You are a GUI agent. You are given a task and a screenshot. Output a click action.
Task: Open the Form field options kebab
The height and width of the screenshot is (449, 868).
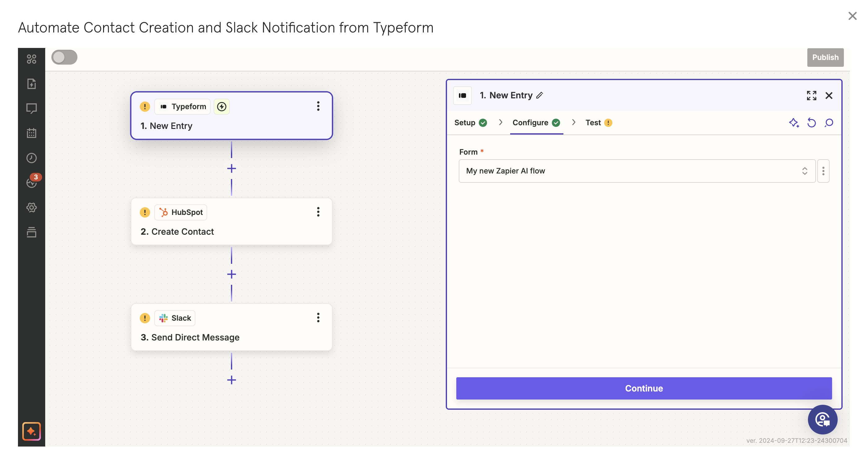pos(823,171)
